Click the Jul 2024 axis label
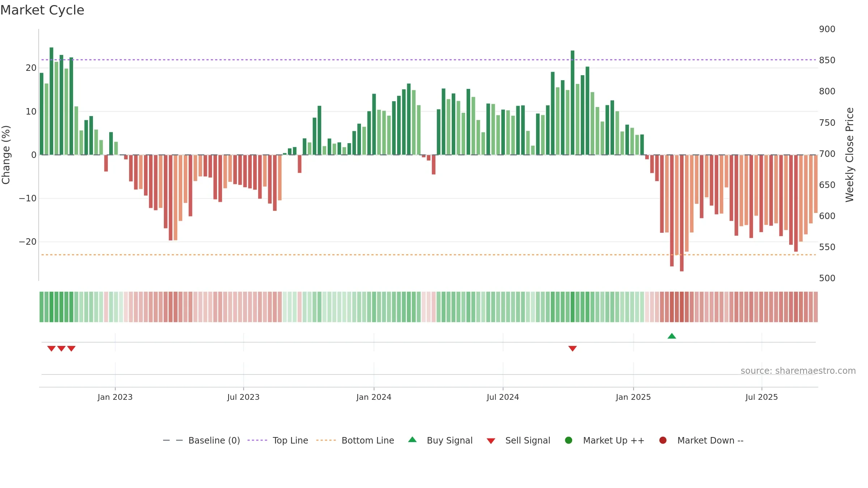Viewport: 868px width, 488px height. tap(503, 397)
